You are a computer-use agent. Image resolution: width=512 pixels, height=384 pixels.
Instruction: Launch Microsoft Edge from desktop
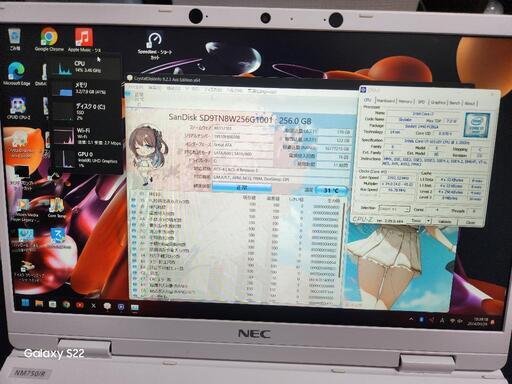16,74
